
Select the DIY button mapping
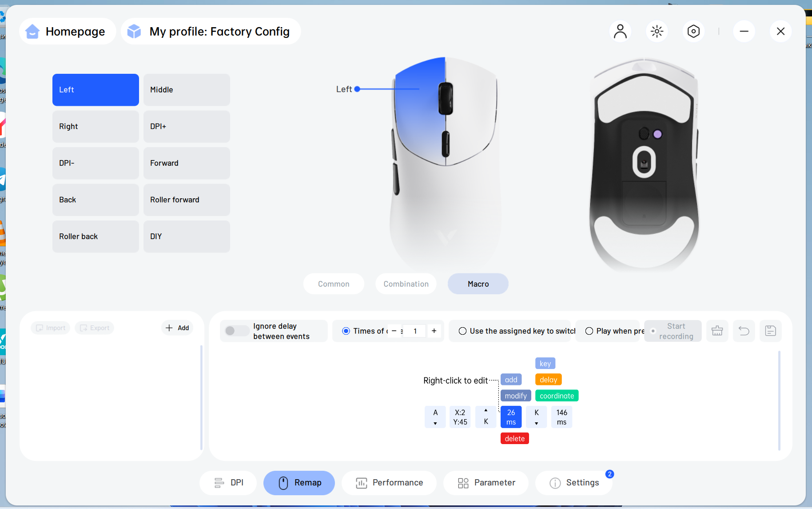click(x=187, y=236)
